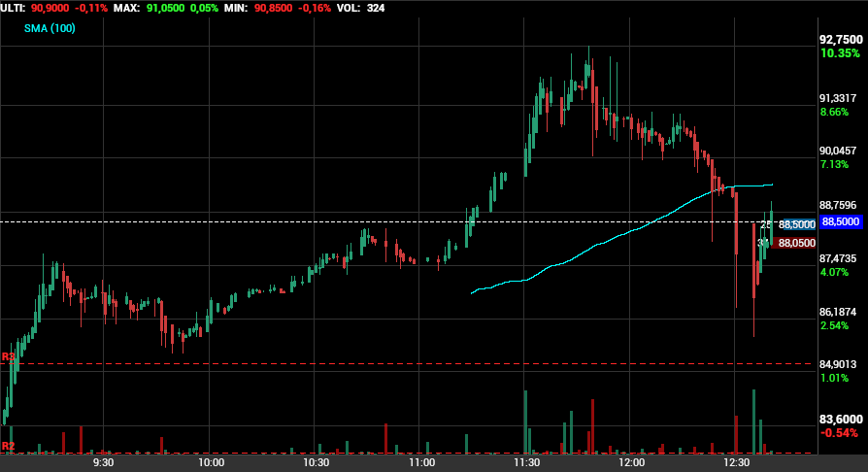The image size is (868, 472).
Task: Select the light 88,5000 label inside the chart
Action: tap(797, 224)
